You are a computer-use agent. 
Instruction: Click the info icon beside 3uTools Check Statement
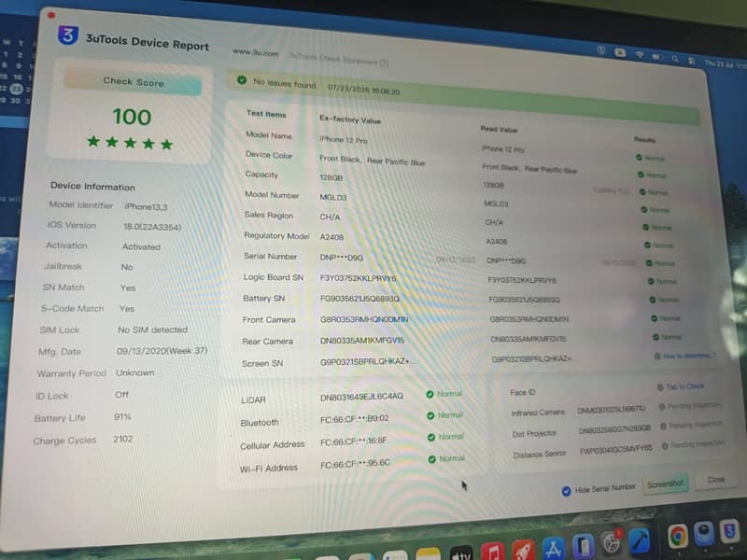click(384, 63)
